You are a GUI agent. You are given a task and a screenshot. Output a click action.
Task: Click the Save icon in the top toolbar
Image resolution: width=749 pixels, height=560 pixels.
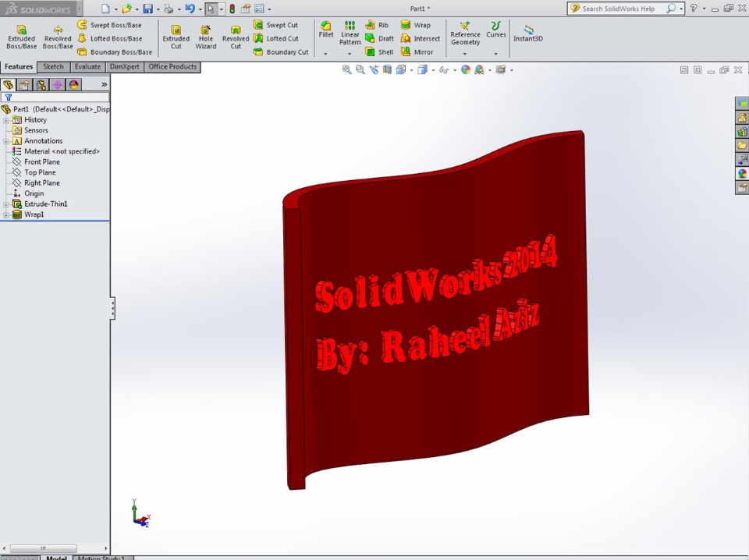pyautogui.click(x=148, y=9)
